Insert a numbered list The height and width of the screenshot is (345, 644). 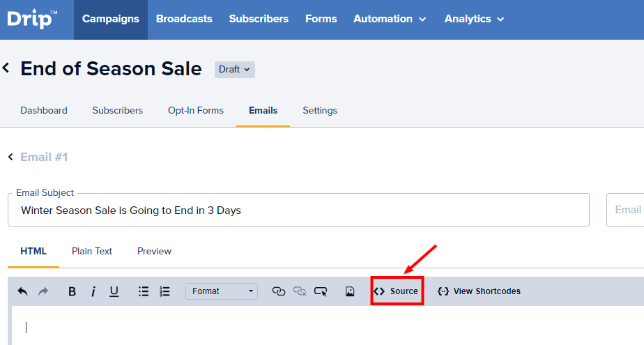164,291
